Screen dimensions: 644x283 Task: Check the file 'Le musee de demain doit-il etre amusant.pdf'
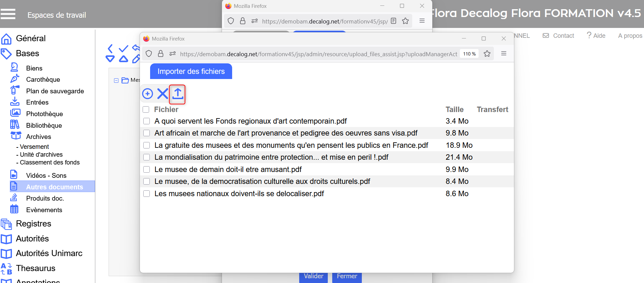tap(147, 170)
